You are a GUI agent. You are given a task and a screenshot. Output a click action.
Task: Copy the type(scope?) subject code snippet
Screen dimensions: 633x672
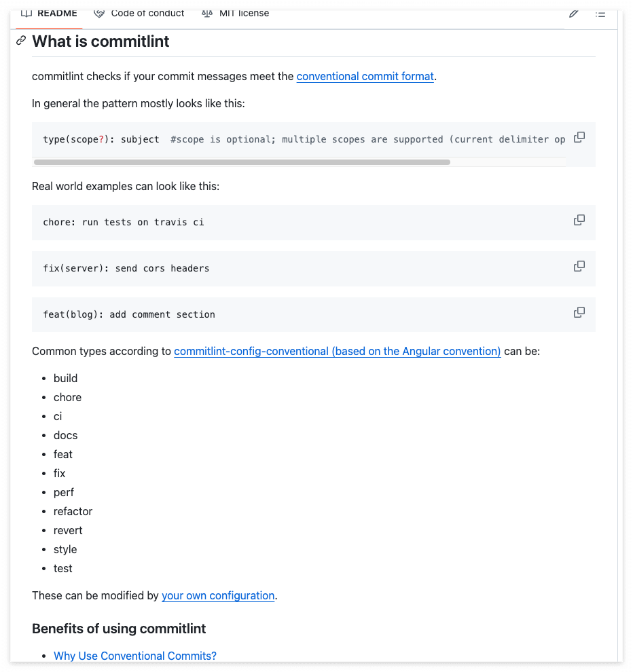point(579,136)
